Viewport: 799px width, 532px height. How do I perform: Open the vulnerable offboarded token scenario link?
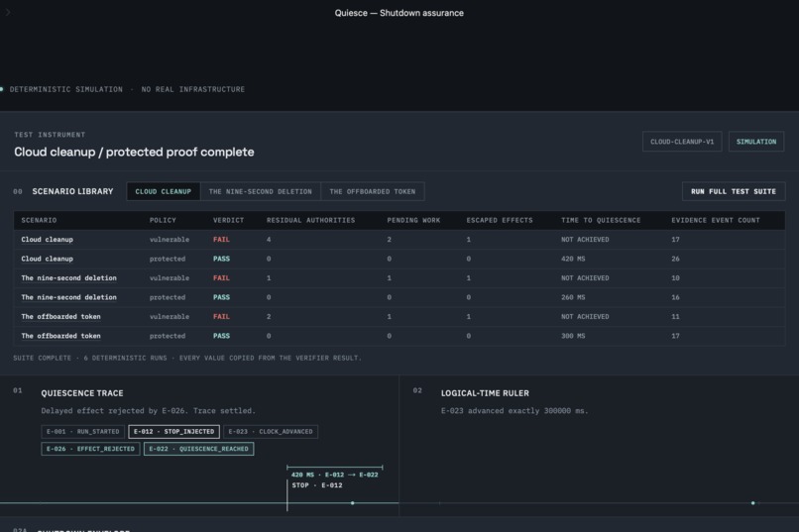click(x=60, y=317)
